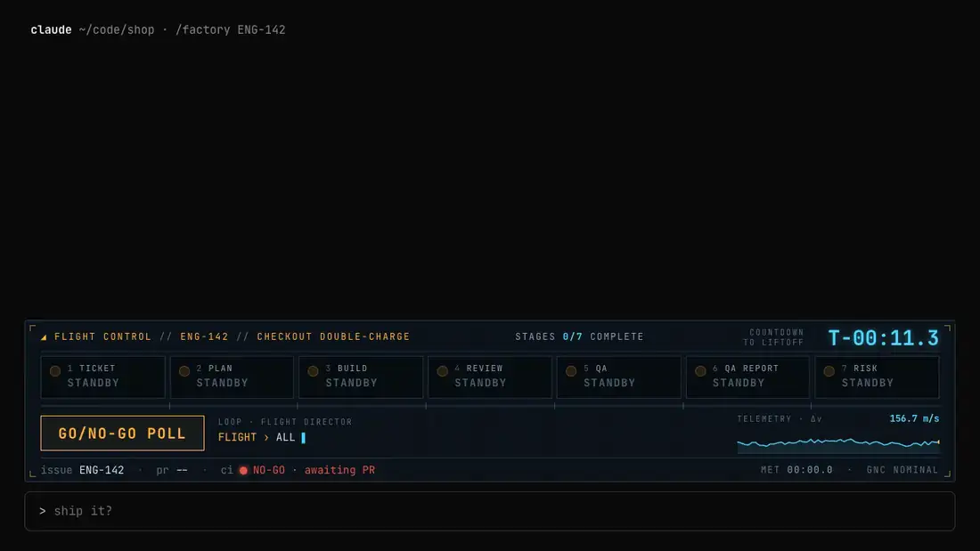The height and width of the screenshot is (551, 980).
Task: Click the ENG-142 header label
Action: click(204, 336)
